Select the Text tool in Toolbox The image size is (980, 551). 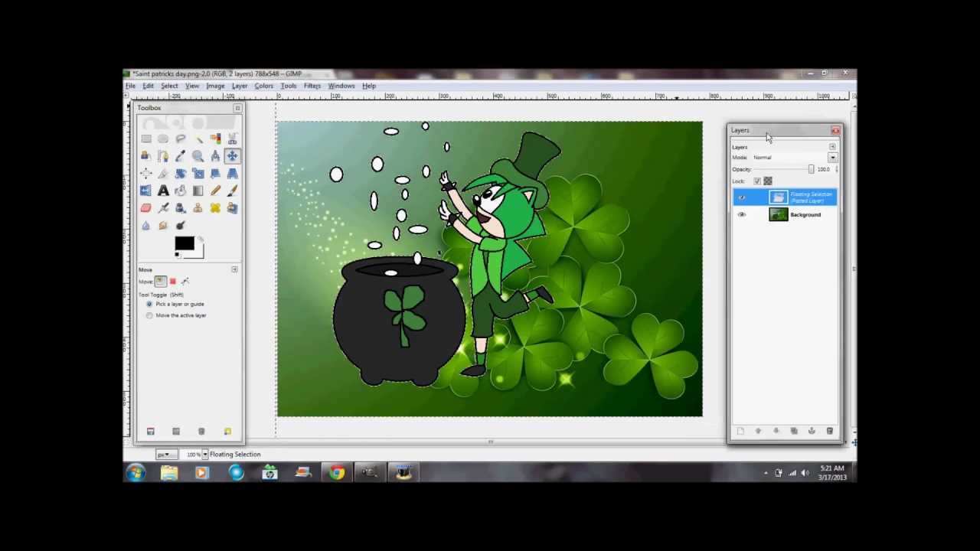click(x=163, y=191)
